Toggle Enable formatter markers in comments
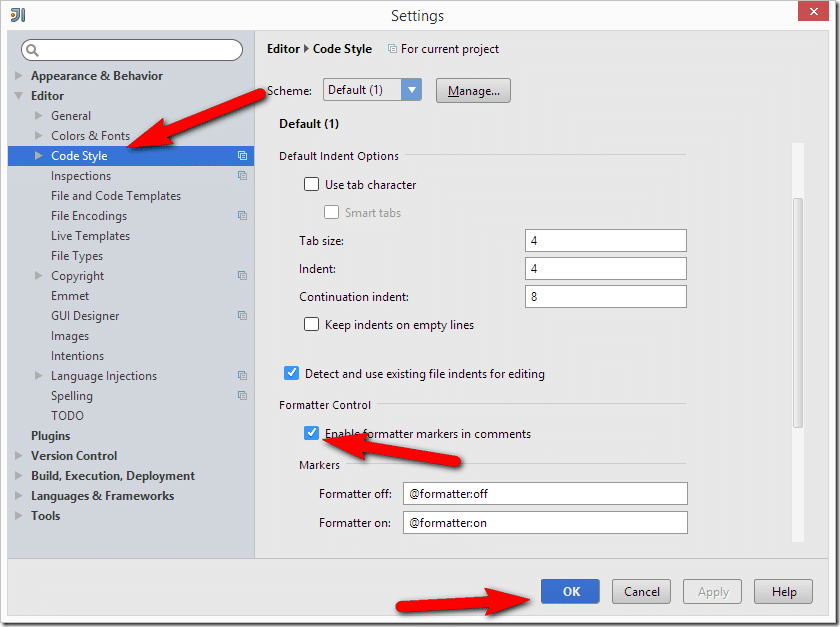 point(311,433)
